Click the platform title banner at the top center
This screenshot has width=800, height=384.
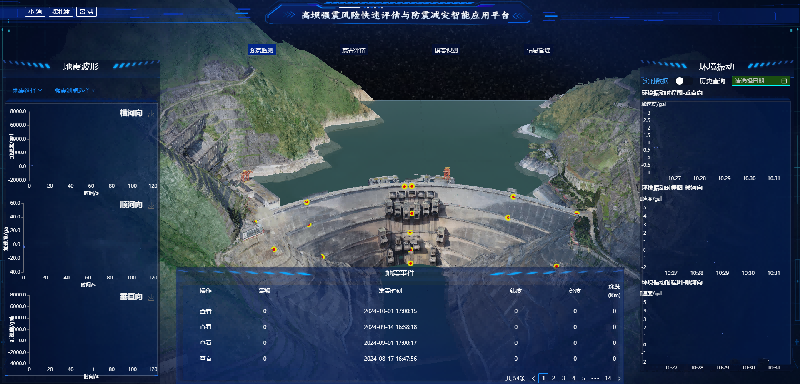coord(398,14)
